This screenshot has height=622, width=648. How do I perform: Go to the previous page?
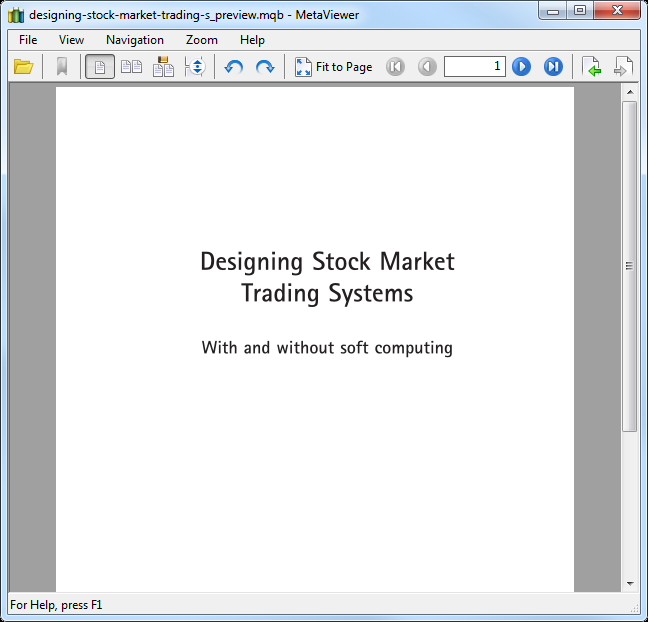427,67
